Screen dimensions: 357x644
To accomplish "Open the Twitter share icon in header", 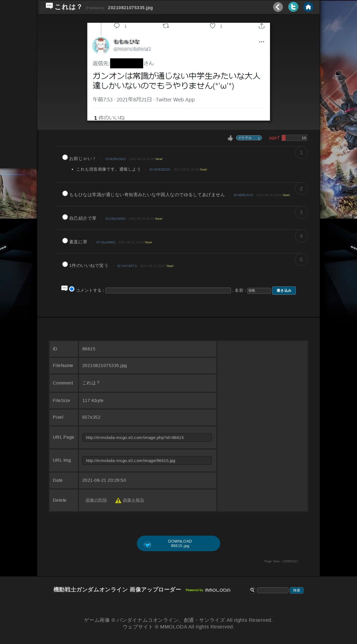I will (293, 7).
